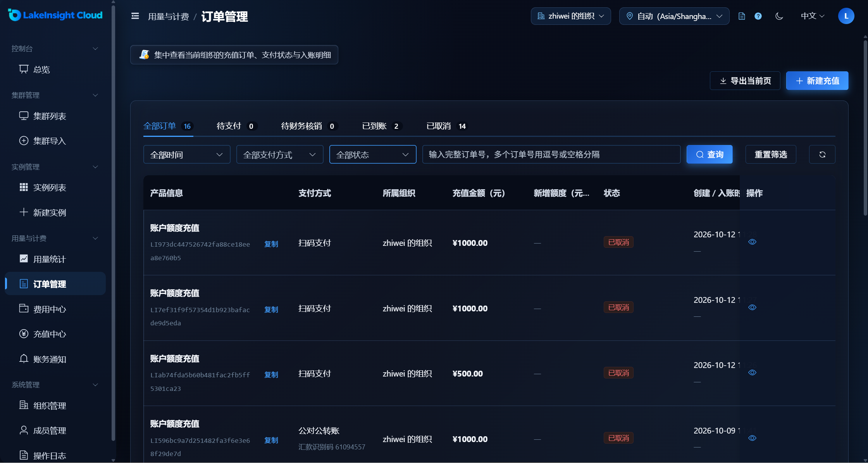Open user avatar L menu

(x=846, y=16)
